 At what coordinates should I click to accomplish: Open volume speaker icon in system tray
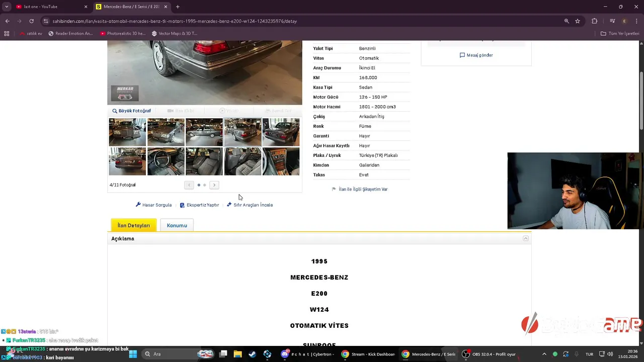coord(610,354)
